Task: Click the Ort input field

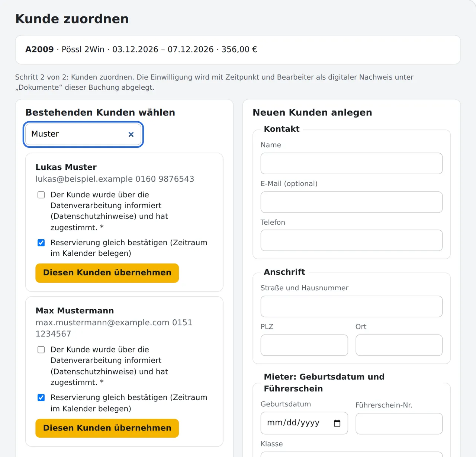Action: click(x=399, y=345)
